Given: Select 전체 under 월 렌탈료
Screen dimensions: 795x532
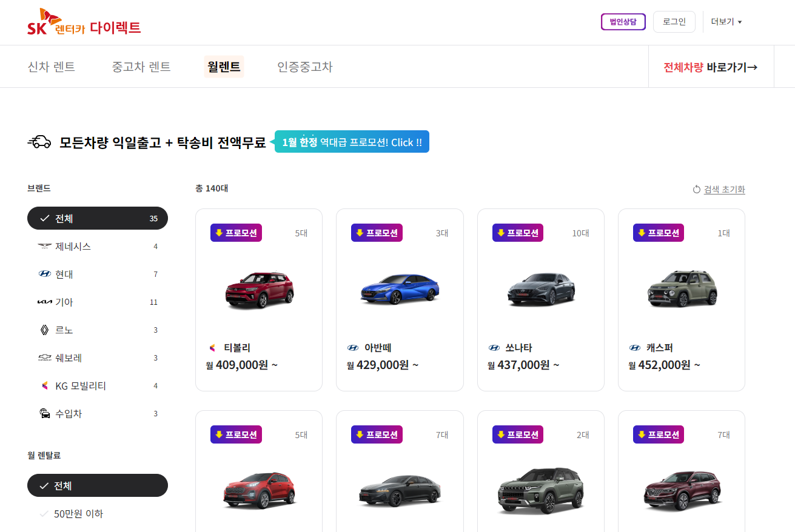Looking at the screenshot, I should point(98,485).
